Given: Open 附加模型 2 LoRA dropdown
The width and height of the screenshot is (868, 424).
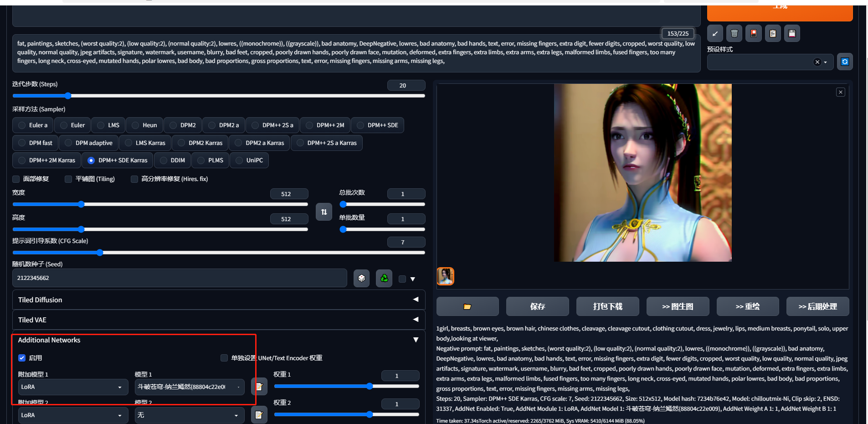Looking at the screenshot, I should pyautogui.click(x=73, y=415).
